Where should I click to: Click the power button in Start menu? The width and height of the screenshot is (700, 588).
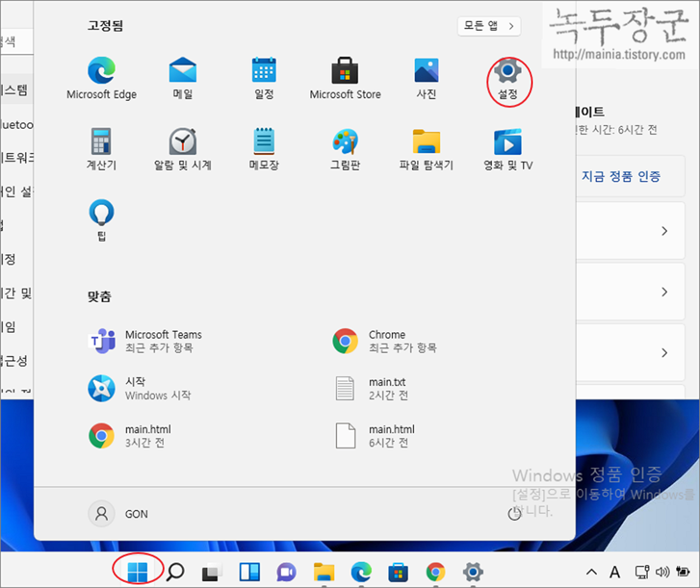pos(514,514)
